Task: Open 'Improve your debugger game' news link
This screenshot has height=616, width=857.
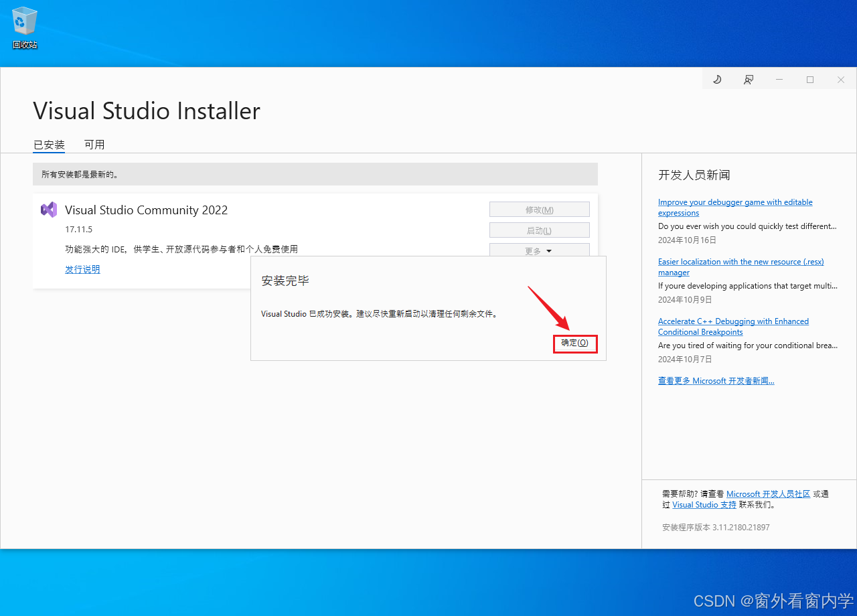Action: (735, 208)
